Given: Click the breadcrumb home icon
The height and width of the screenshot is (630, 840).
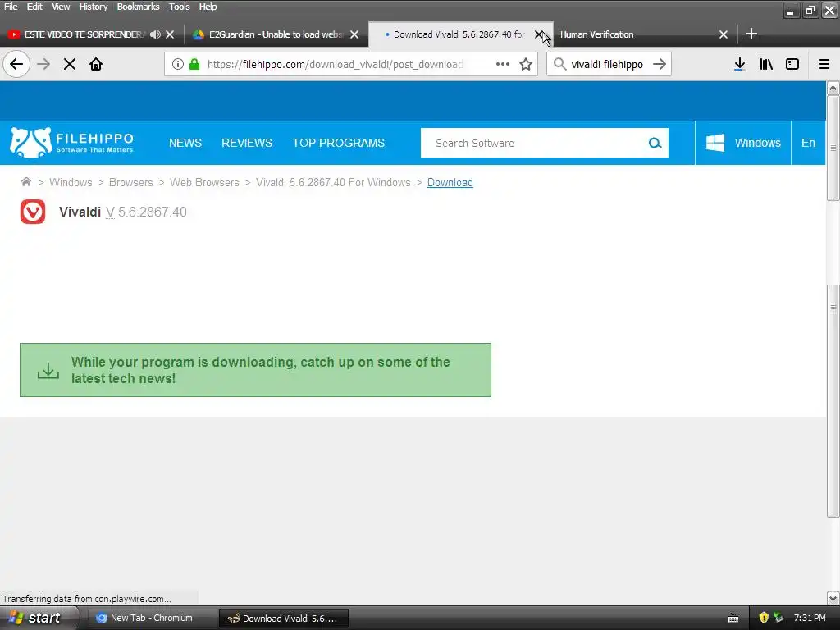Looking at the screenshot, I should (x=25, y=182).
